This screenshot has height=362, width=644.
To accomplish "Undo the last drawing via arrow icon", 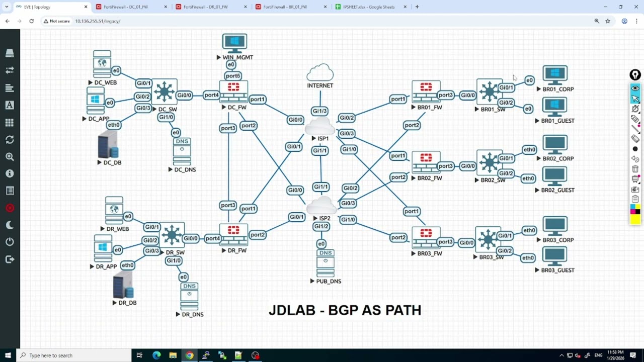I will pyautogui.click(x=635, y=159).
